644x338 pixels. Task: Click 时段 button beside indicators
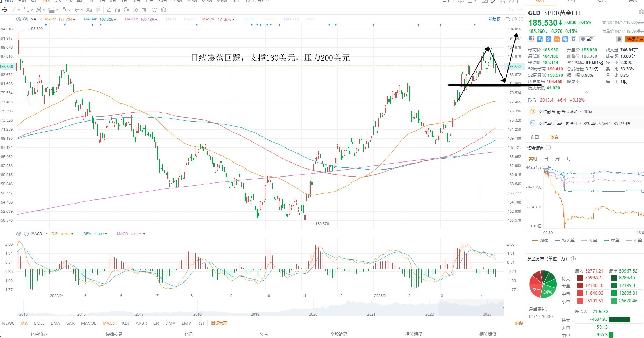[519, 323]
